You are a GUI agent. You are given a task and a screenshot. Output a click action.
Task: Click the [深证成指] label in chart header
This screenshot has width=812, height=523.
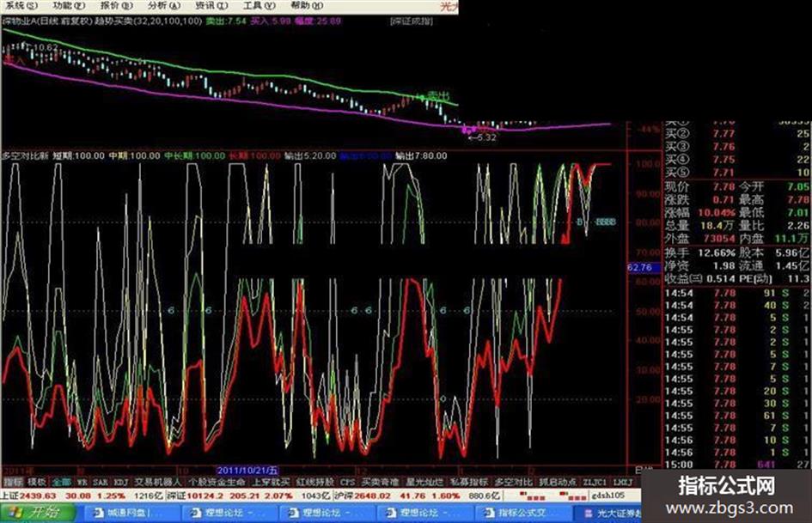point(412,21)
